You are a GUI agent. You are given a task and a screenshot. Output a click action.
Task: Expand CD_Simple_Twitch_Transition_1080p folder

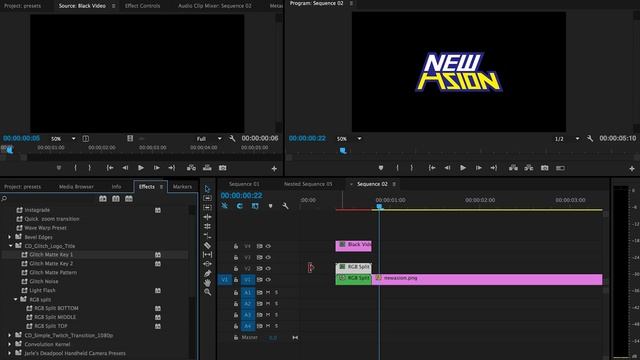click(x=10, y=335)
